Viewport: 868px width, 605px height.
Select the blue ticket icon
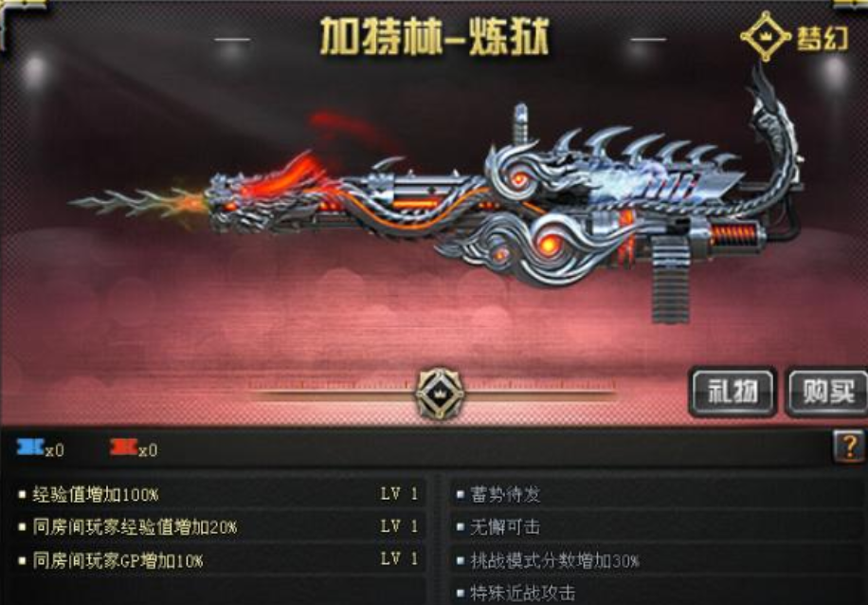click(30, 447)
